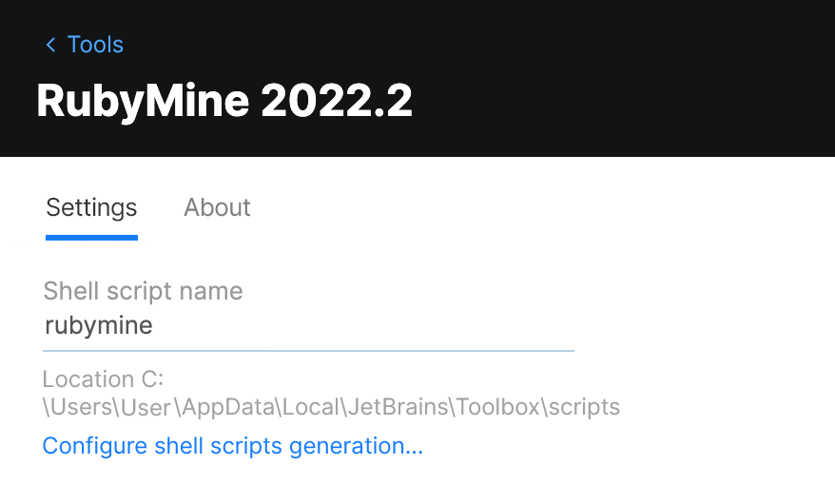Click the back chevron icon beside Tools
The height and width of the screenshot is (504, 835).
coord(50,45)
